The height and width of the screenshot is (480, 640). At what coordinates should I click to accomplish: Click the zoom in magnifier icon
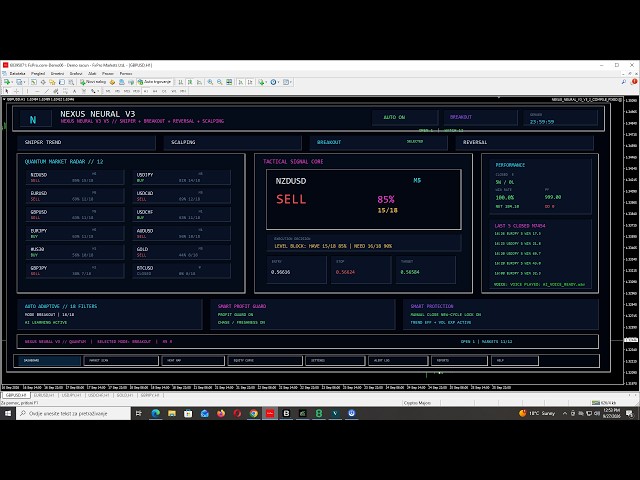(x=210, y=82)
